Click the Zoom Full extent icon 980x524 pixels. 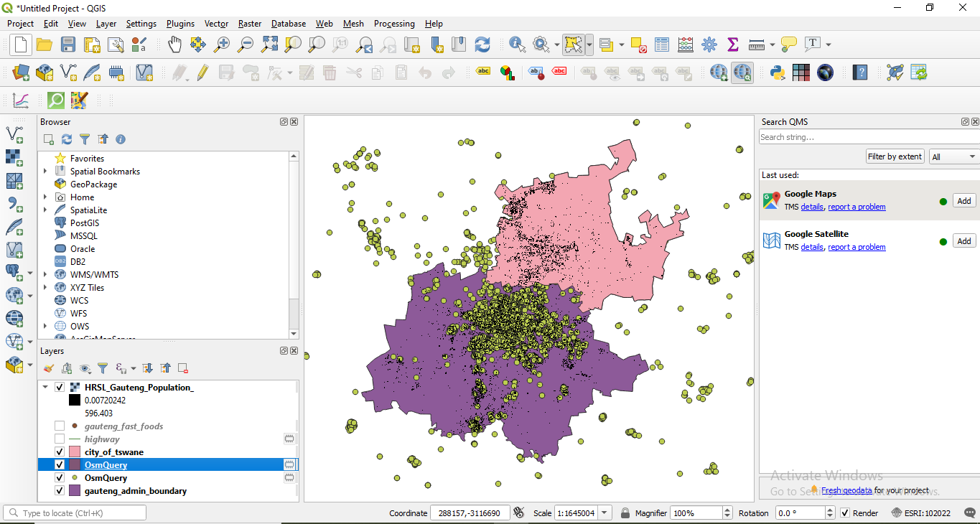(x=269, y=45)
